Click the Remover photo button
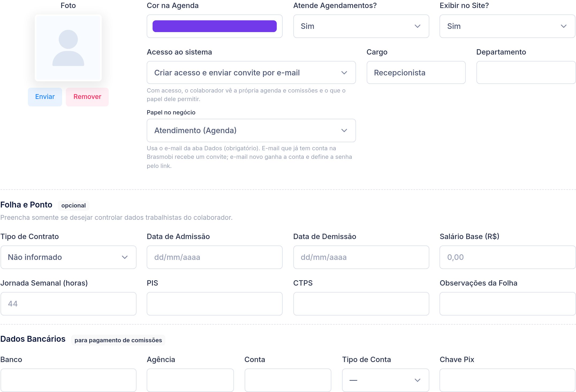The width and height of the screenshot is (576, 392). click(87, 97)
